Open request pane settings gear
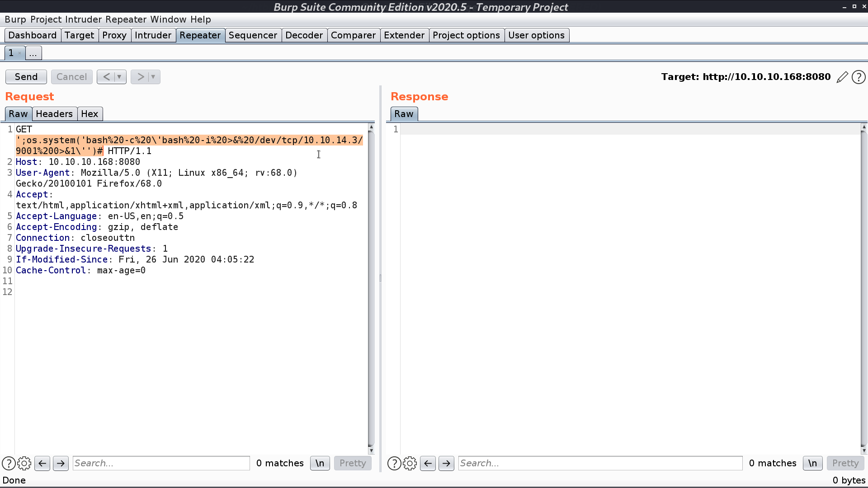 [x=24, y=463]
